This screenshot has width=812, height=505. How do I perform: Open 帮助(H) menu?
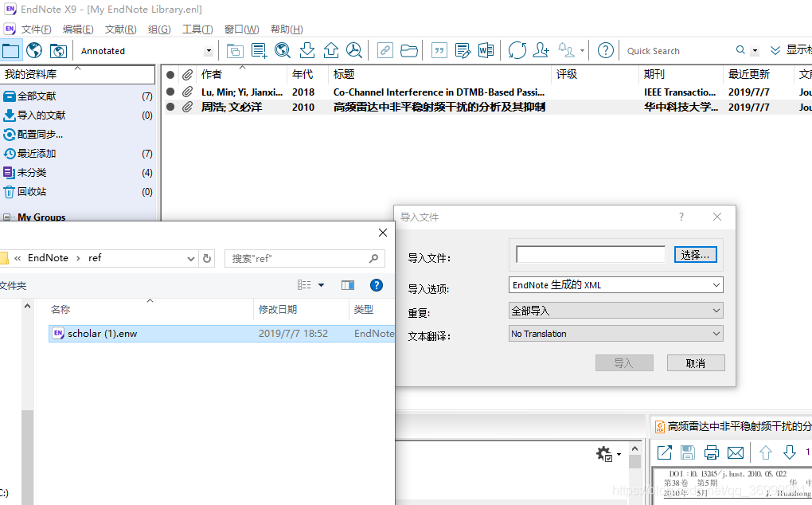[x=287, y=29]
